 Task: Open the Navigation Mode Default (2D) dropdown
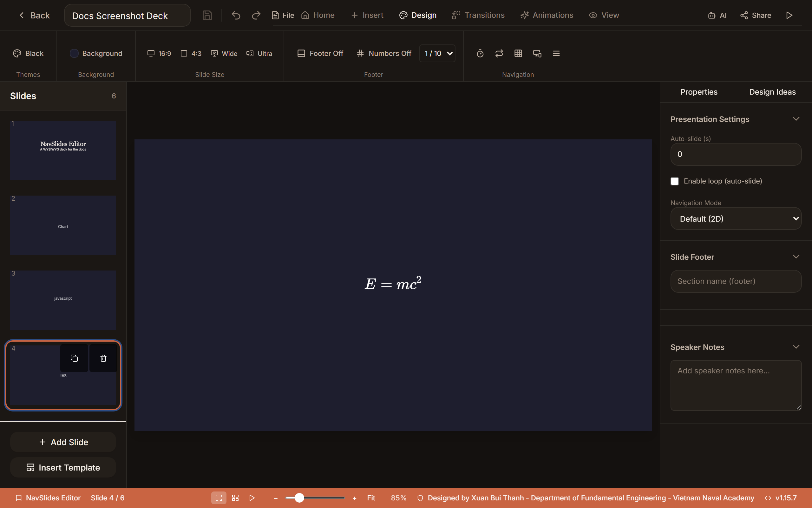click(736, 219)
